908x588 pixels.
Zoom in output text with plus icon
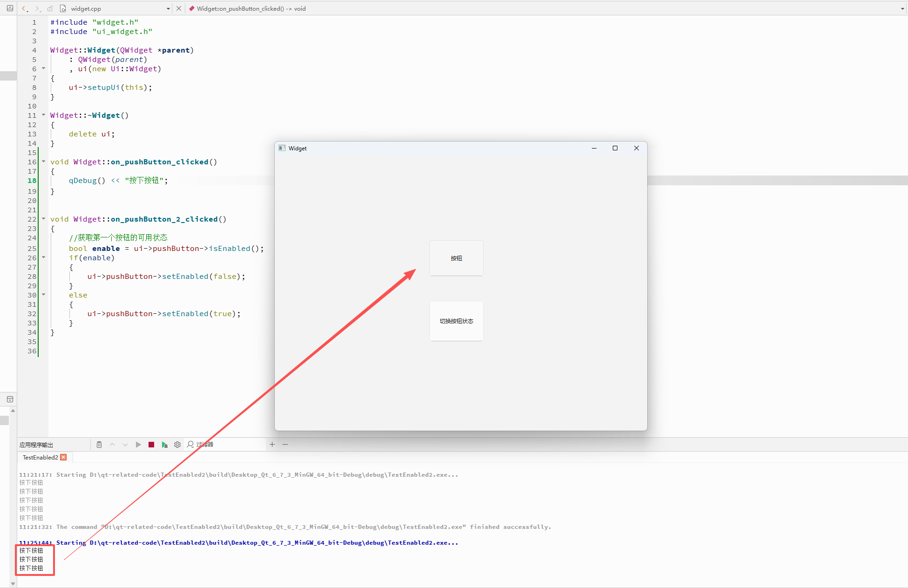click(x=272, y=445)
